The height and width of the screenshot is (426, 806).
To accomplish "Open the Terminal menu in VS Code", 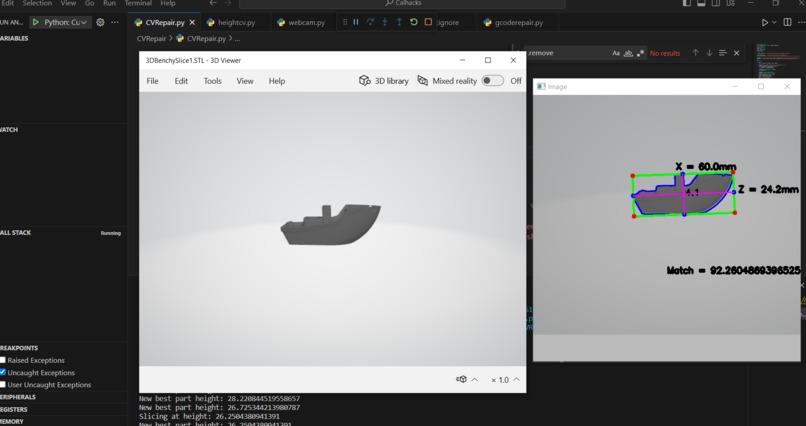I will pos(138,3).
